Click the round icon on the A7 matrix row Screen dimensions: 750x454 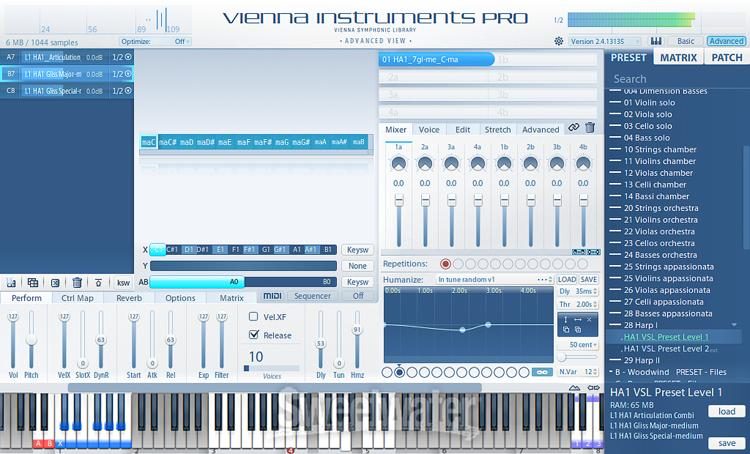tap(128, 57)
